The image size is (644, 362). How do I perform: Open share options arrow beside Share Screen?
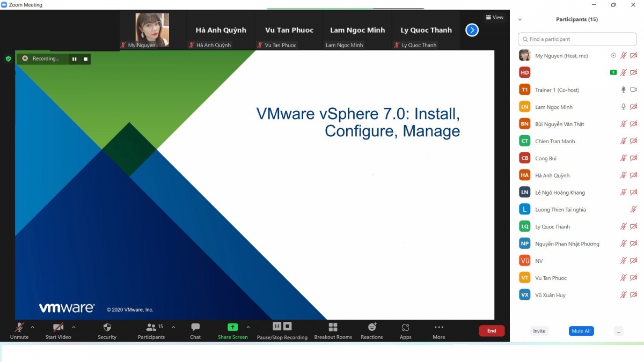coord(248,327)
